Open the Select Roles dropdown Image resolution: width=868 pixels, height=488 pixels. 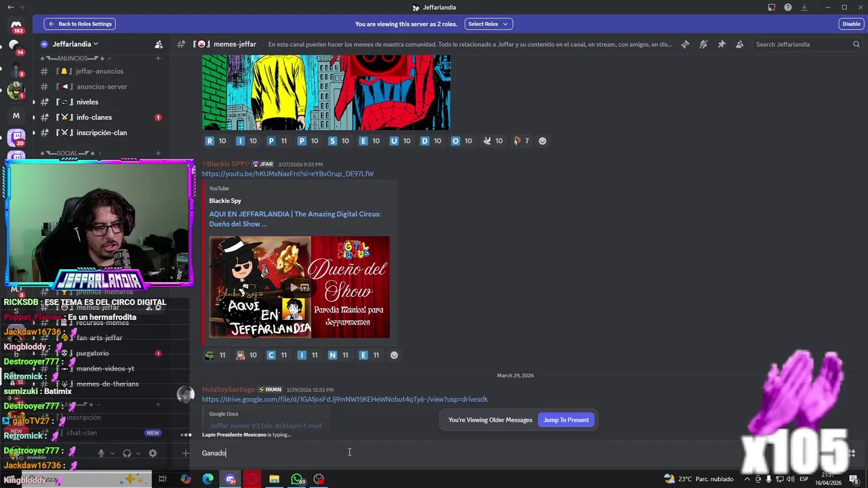coord(488,24)
